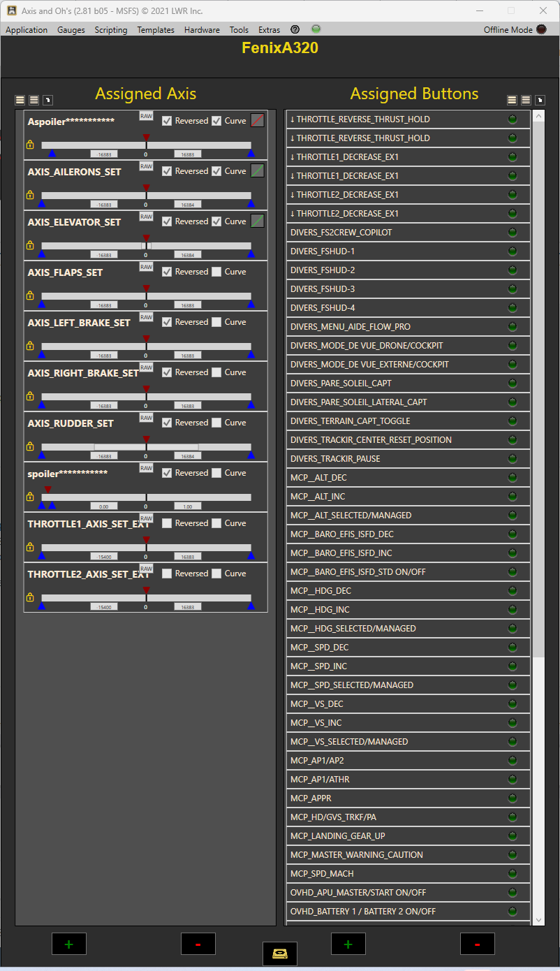Click the -15400 value box on THROTTLE1 axis
The width and height of the screenshot is (560, 971).
pyautogui.click(x=104, y=557)
